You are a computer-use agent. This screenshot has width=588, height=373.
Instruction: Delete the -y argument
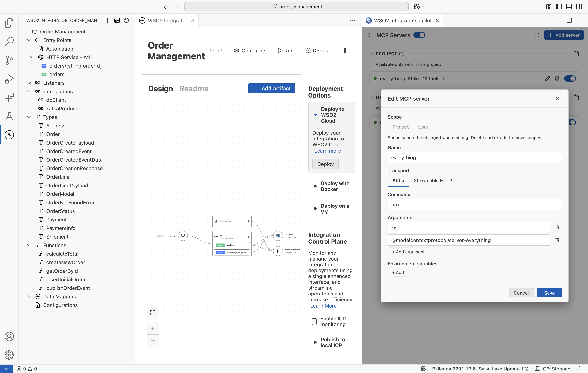pos(557,227)
